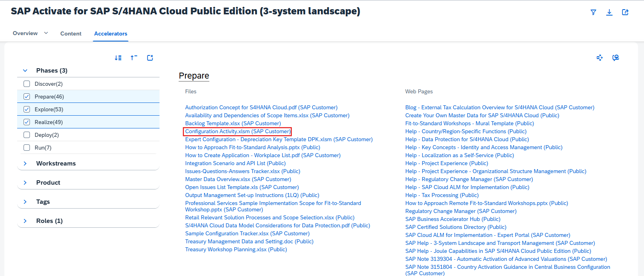
Task: Open Availability and Dependencies of Scope Items.xlsx
Action: [267, 115]
